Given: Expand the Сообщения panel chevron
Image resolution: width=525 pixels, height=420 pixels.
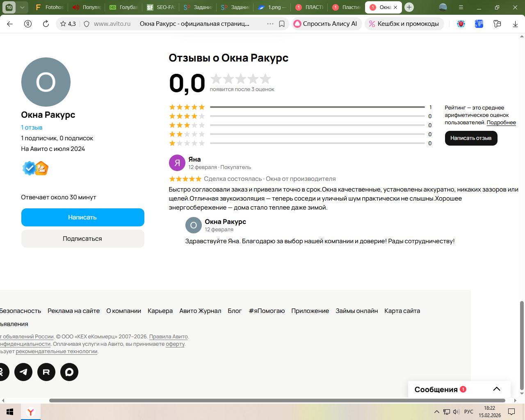Looking at the screenshot, I should click(x=497, y=389).
